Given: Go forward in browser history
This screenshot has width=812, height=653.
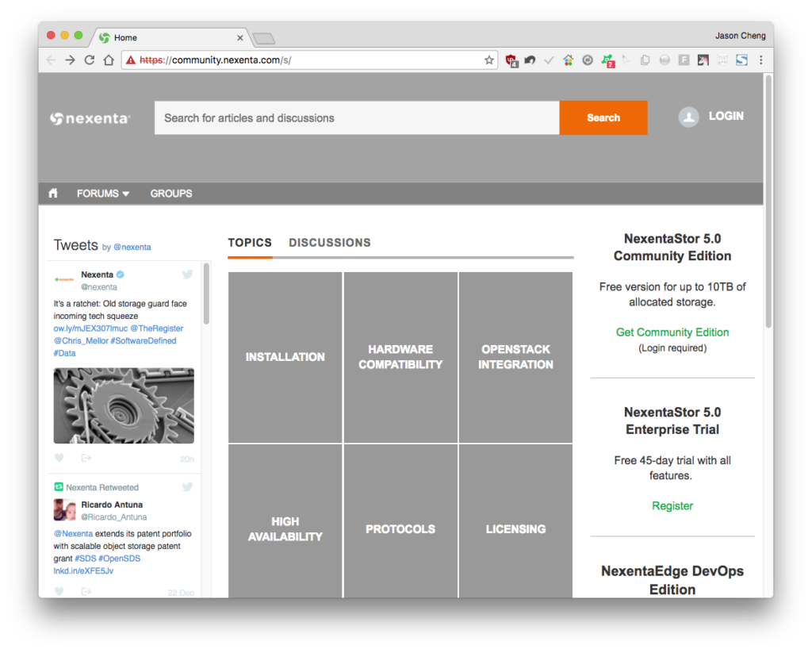Looking at the screenshot, I should (70, 60).
